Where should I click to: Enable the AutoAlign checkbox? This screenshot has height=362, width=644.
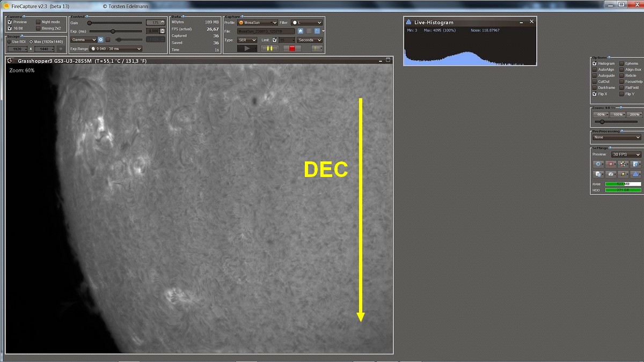[x=595, y=69]
